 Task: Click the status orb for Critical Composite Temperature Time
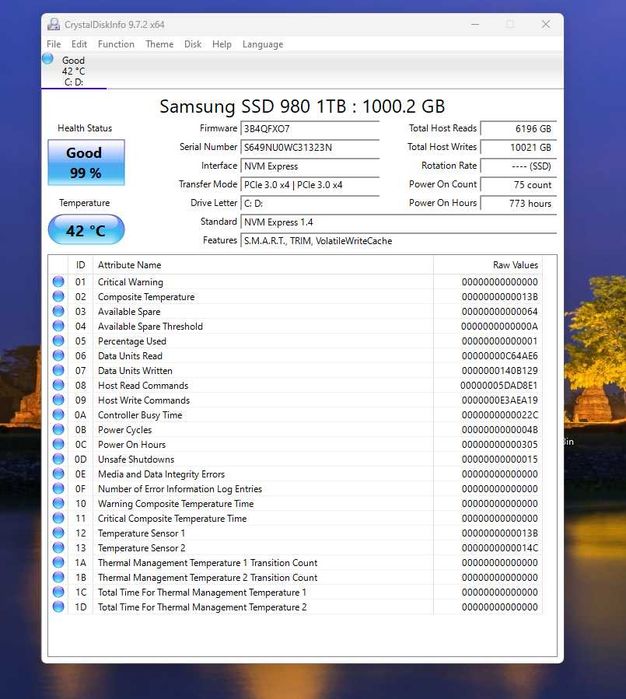[58, 518]
